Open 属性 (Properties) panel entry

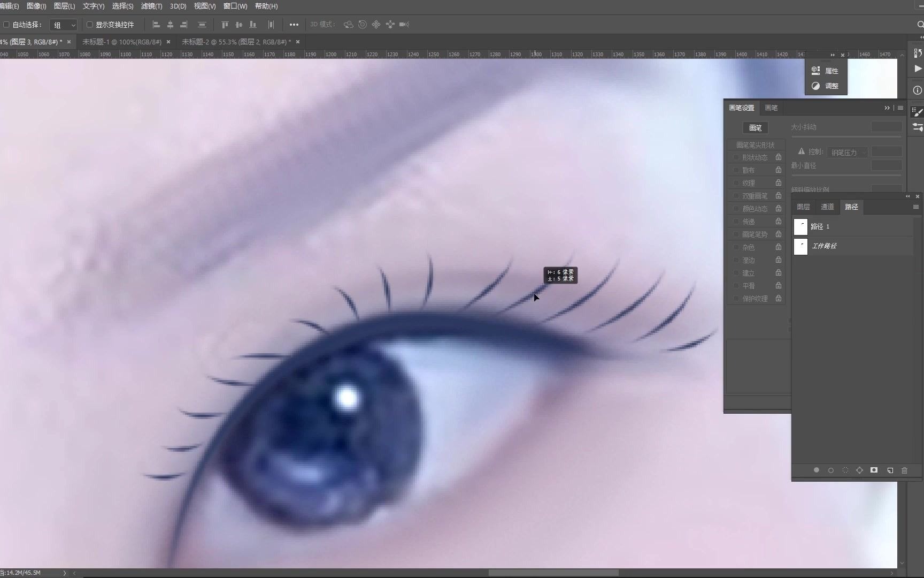(x=826, y=71)
